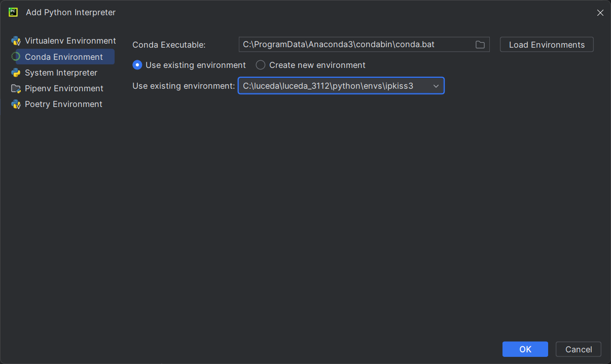Confirm with the OK button
This screenshot has height=364, width=611.
[x=525, y=349]
